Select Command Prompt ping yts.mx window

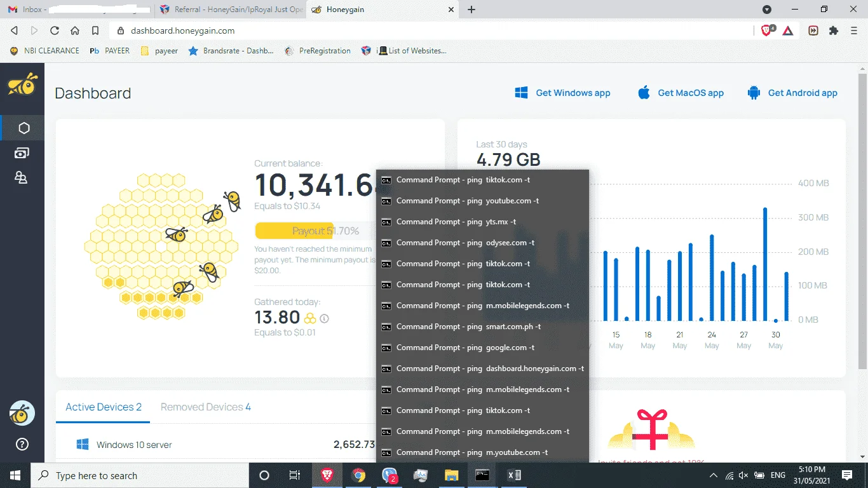tap(482, 222)
